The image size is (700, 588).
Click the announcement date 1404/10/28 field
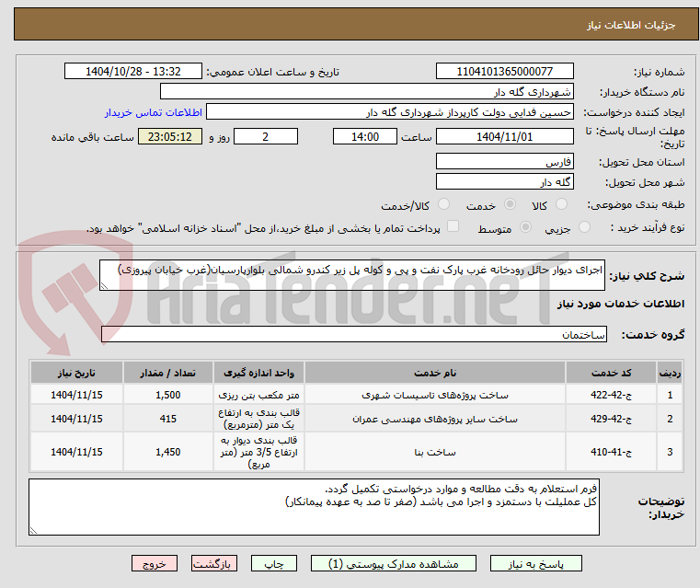133,72
